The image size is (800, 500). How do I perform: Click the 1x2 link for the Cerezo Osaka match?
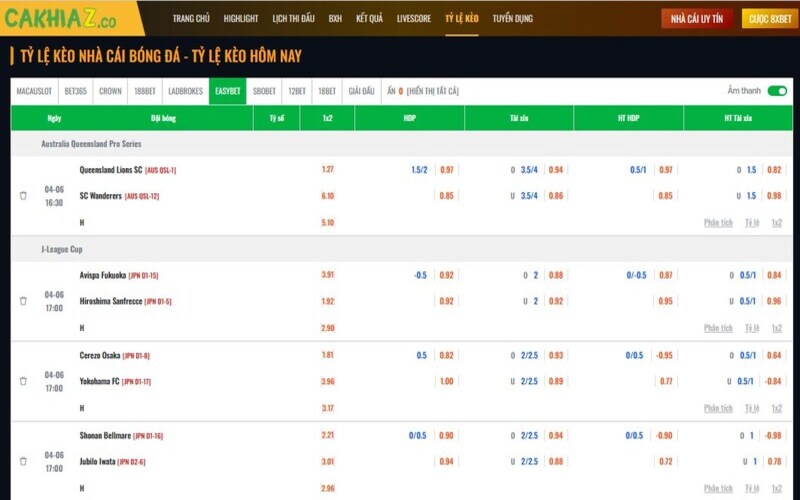tap(776, 408)
